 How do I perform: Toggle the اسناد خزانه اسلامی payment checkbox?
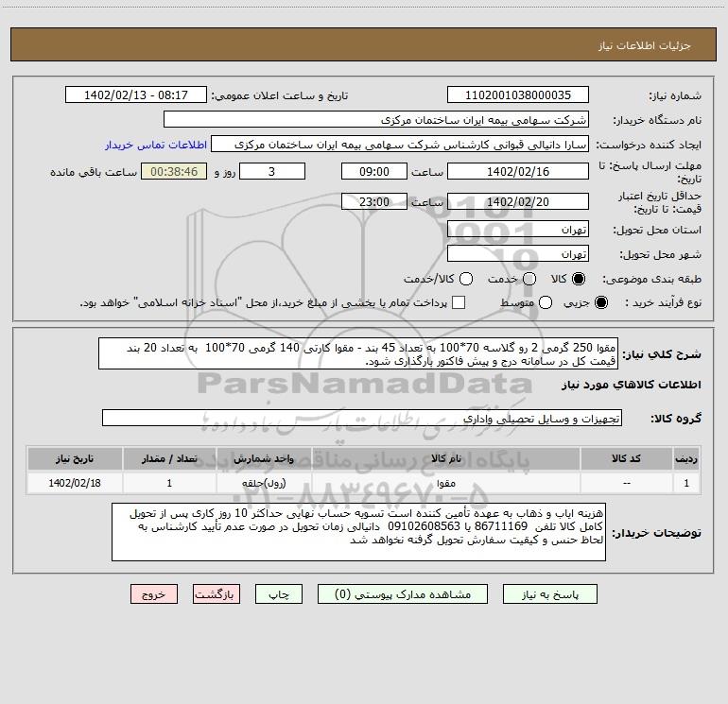[459, 302]
